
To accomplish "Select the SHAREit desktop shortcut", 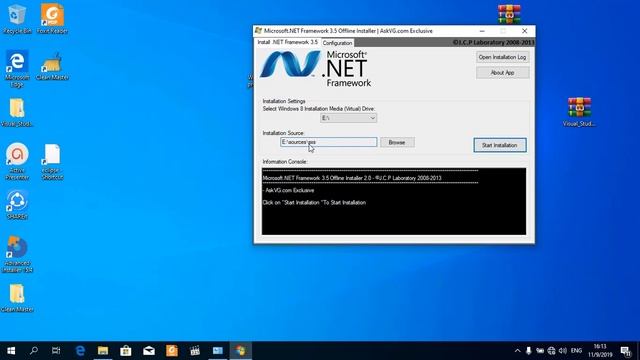I will pyautogui.click(x=17, y=205).
